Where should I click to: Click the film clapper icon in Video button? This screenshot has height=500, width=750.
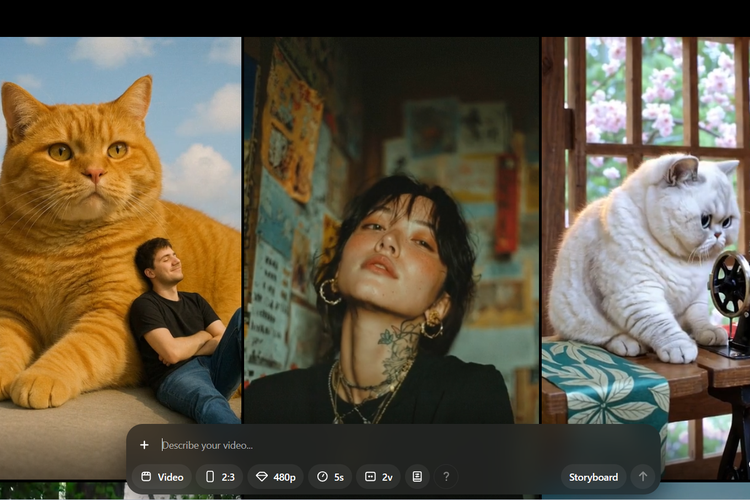coord(146,477)
